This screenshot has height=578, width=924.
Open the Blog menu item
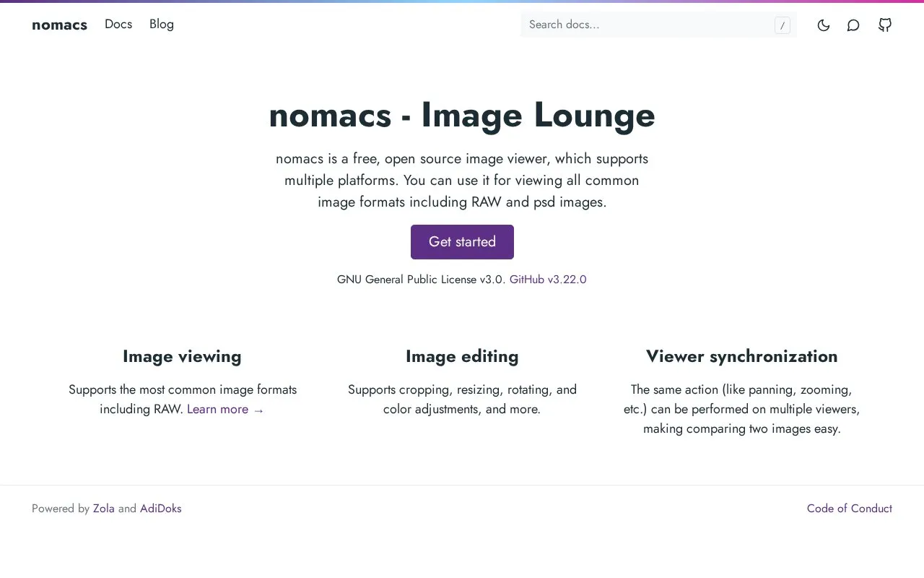pyautogui.click(x=162, y=24)
